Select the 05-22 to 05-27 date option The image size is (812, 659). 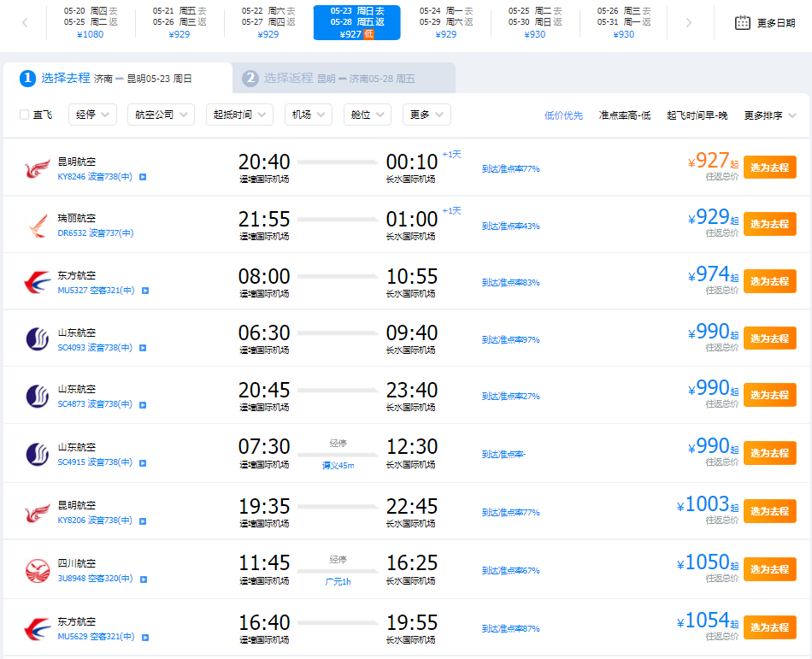(x=268, y=22)
